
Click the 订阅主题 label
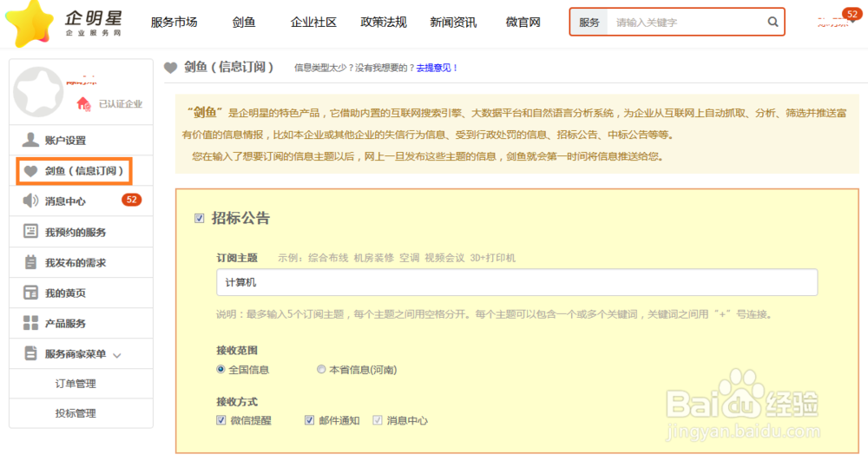[237, 258]
